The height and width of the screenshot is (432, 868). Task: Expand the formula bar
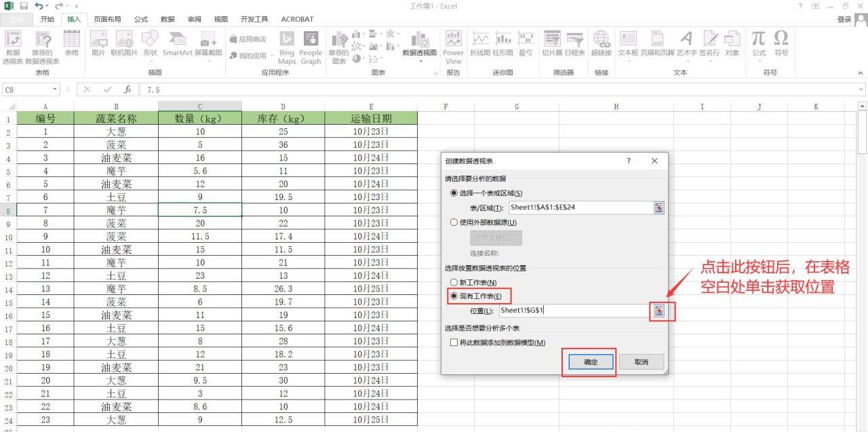point(862,90)
